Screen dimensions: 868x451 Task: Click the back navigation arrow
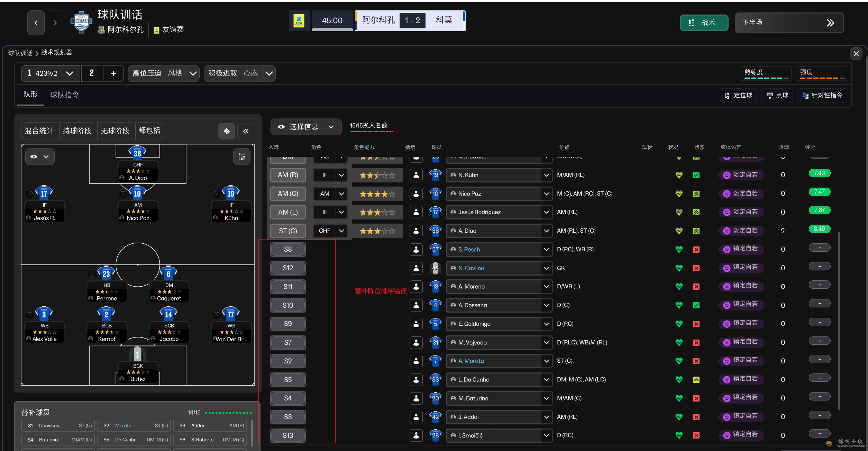pos(36,23)
